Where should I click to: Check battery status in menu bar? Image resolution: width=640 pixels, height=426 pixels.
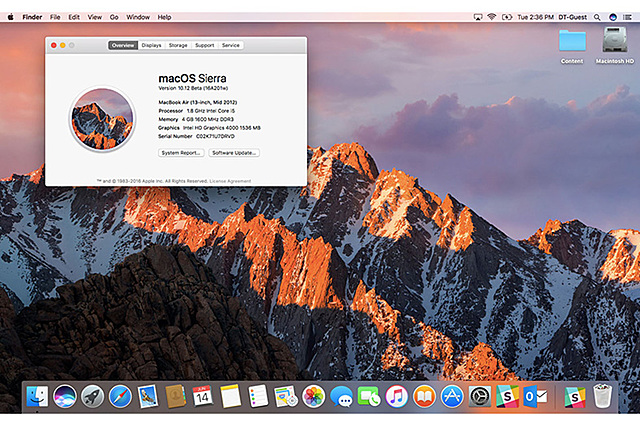coord(507,17)
